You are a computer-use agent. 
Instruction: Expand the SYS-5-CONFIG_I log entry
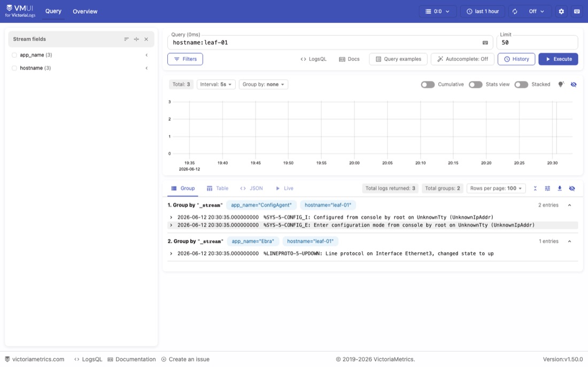(171, 217)
